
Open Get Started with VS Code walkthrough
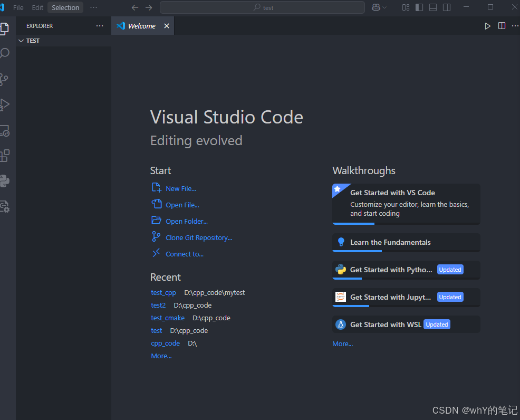pos(406,204)
